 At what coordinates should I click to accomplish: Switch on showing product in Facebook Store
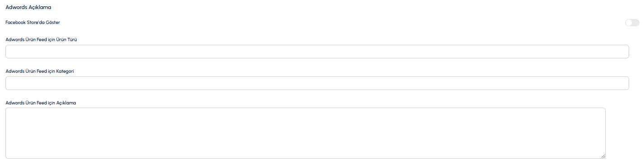click(632, 23)
